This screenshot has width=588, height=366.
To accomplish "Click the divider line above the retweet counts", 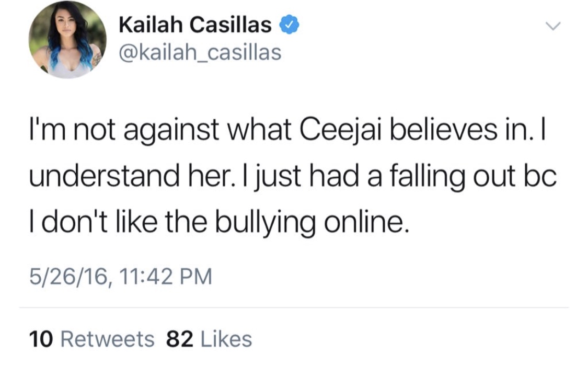I will pos(294,307).
